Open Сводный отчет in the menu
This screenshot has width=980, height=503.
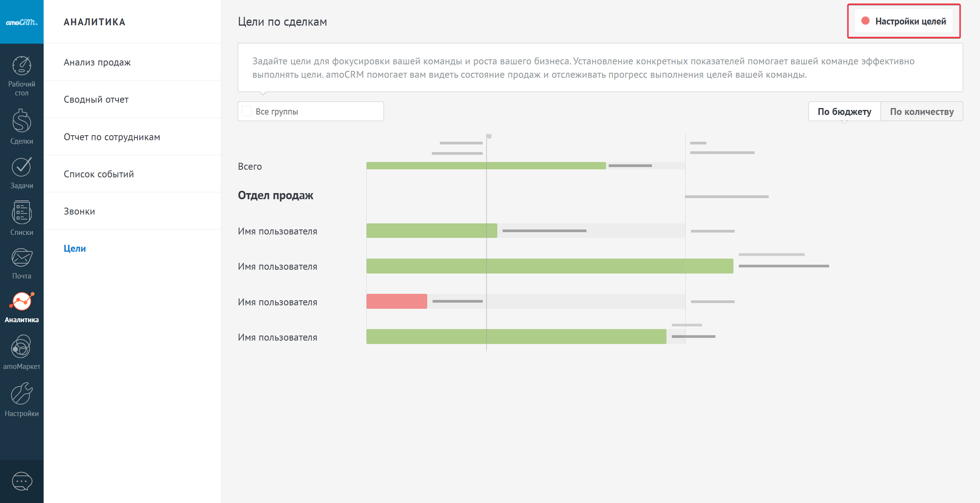[x=96, y=100]
